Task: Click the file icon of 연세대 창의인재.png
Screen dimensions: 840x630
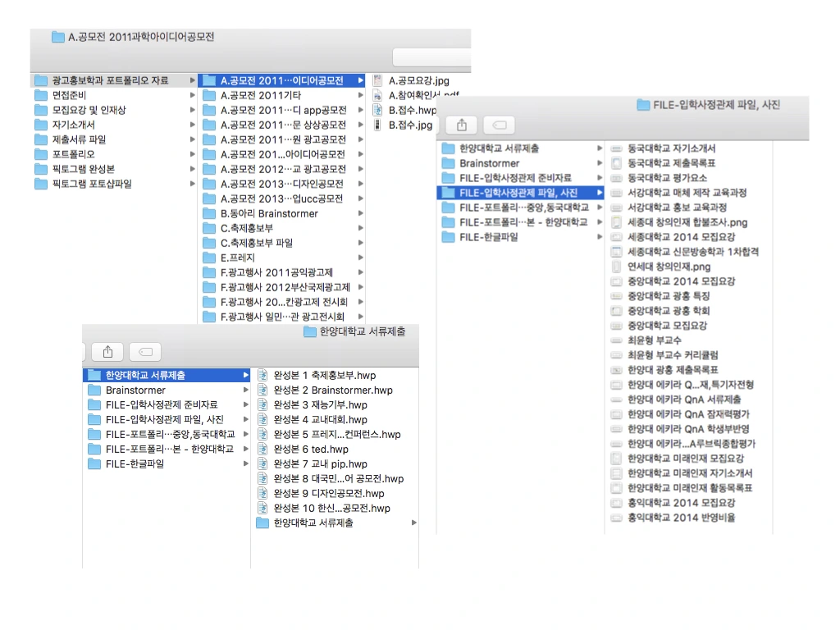Action: click(x=617, y=267)
